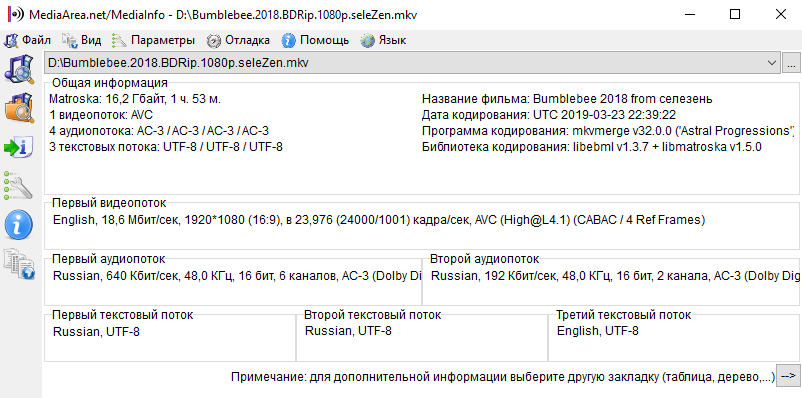
Task: Open the Файл menu
Action: click(28, 40)
